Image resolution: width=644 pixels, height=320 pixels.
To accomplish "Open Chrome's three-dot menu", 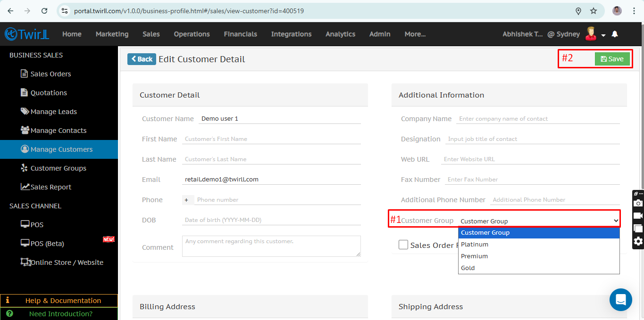I will pos(634,11).
